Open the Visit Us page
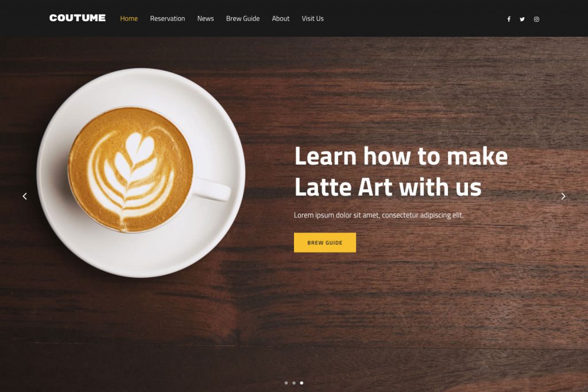Image resolution: width=588 pixels, height=392 pixels. coord(312,18)
